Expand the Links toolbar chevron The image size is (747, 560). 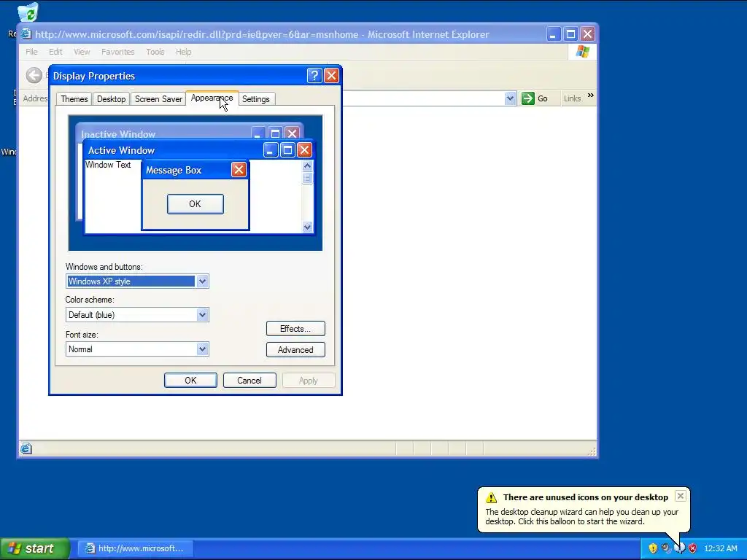(x=591, y=96)
